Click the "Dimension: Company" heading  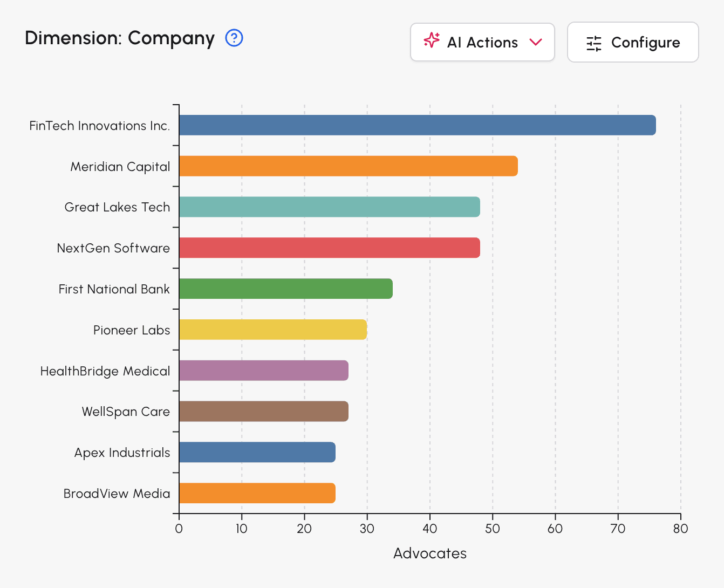[x=120, y=38]
